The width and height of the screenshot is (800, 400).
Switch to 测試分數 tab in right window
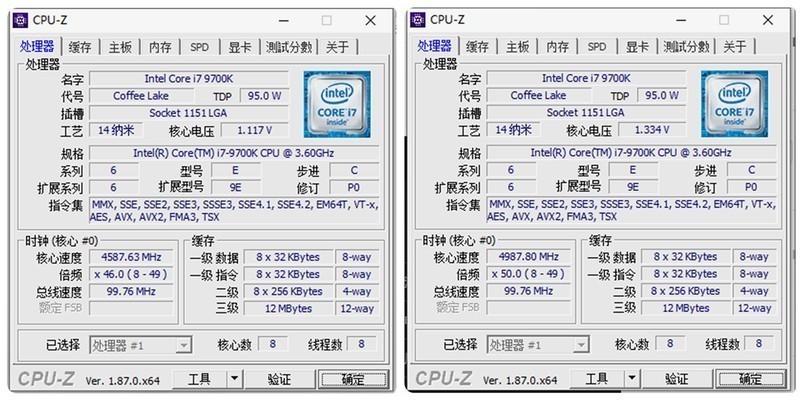tap(686, 47)
